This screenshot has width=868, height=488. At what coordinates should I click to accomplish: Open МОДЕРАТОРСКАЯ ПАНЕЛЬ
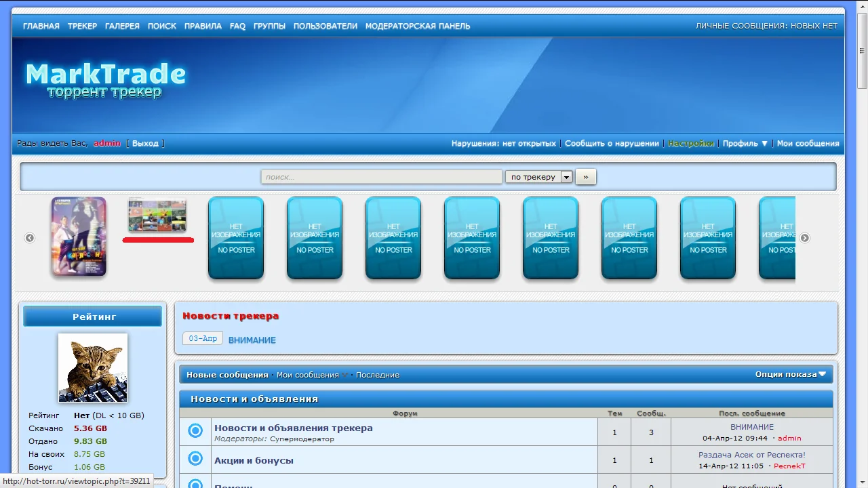[x=418, y=26]
